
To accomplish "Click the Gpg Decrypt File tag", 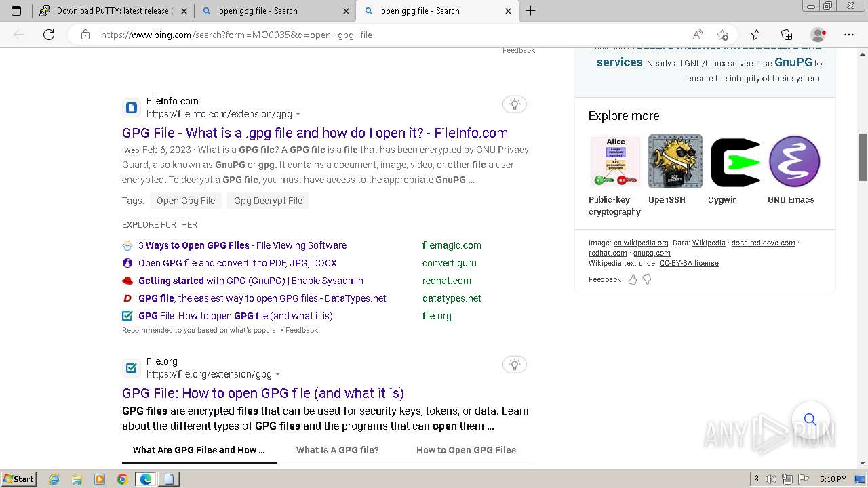I will tap(268, 201).
